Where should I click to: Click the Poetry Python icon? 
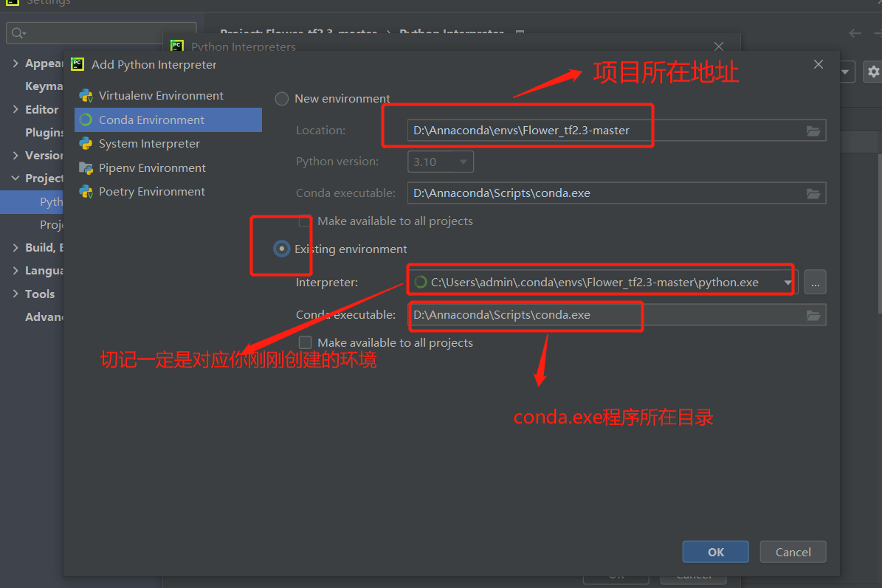[x=86, y=192]
